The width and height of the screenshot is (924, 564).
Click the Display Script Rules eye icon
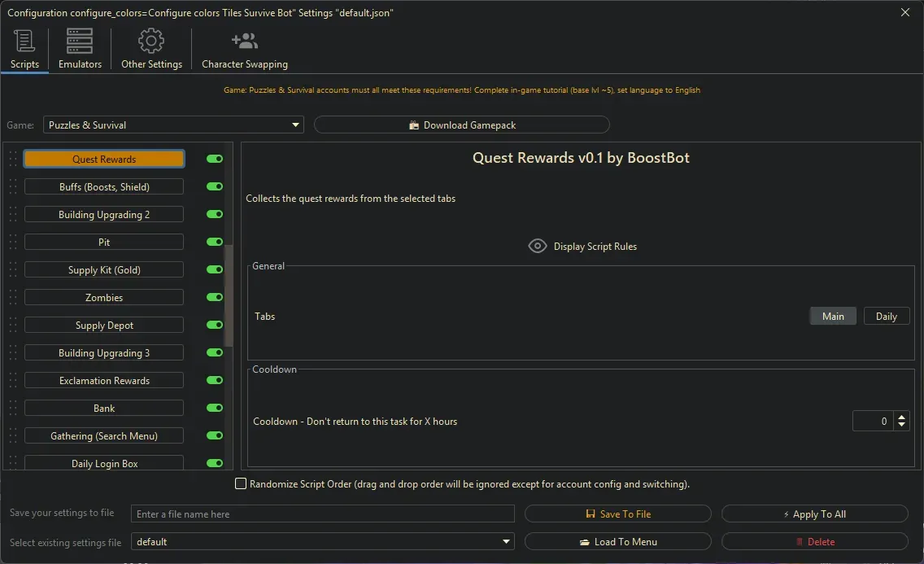(x=537, y=246)
